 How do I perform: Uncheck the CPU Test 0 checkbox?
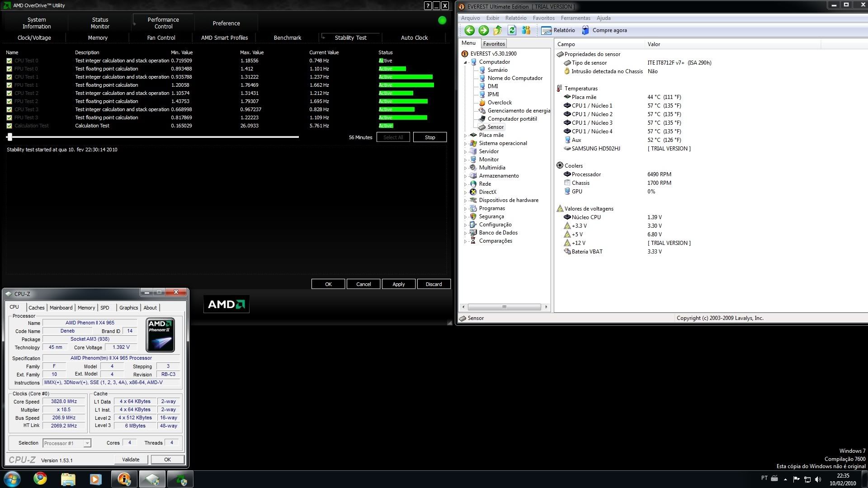click(9, 61)
